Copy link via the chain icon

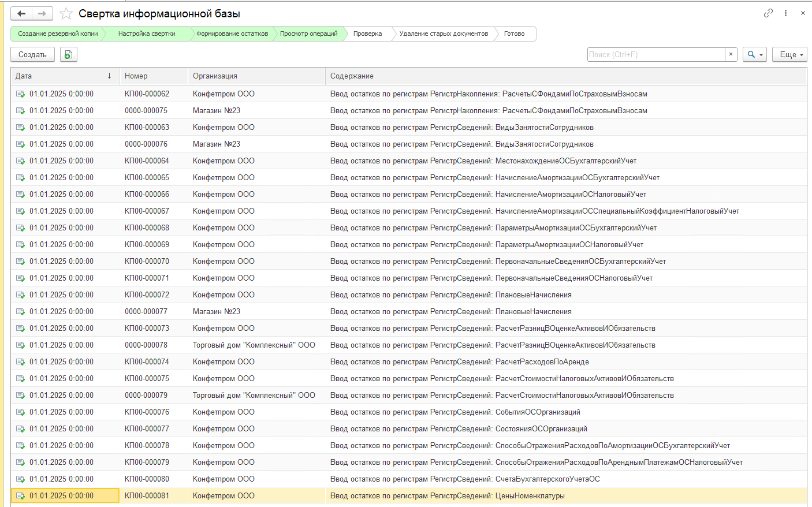[x=768, y=13]
